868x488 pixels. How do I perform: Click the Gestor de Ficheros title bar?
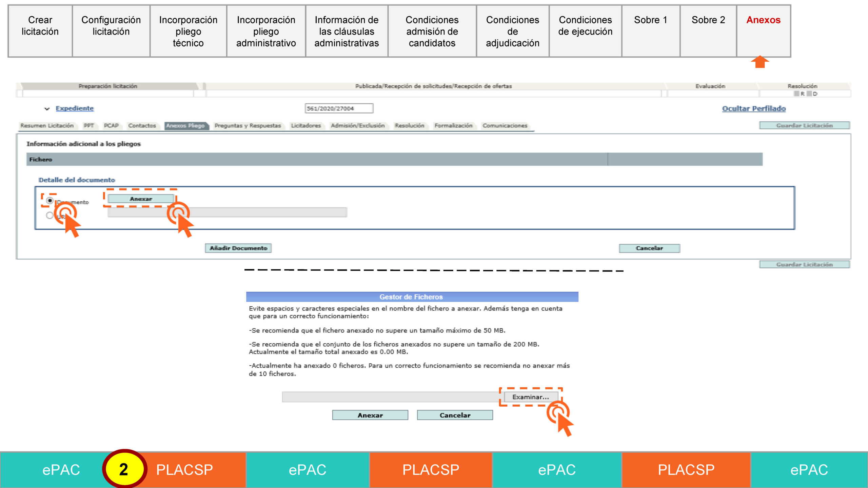[x=412, y=297]
